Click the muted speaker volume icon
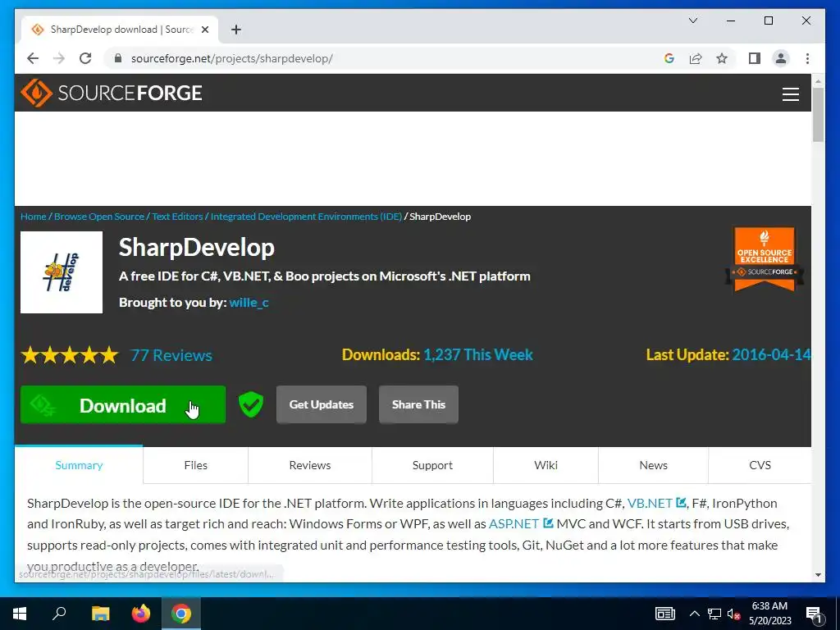The height and width of the screenshot is (630, 840). coord(734,614)
